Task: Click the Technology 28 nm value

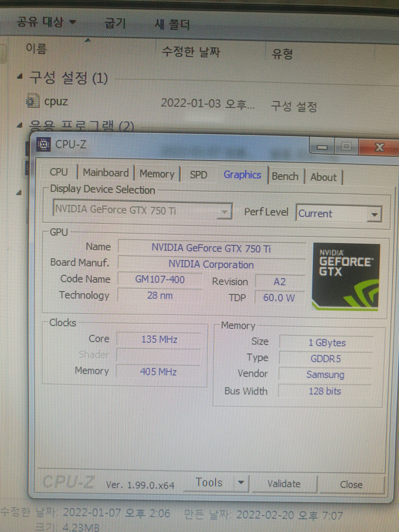Action: coord(160,295)
